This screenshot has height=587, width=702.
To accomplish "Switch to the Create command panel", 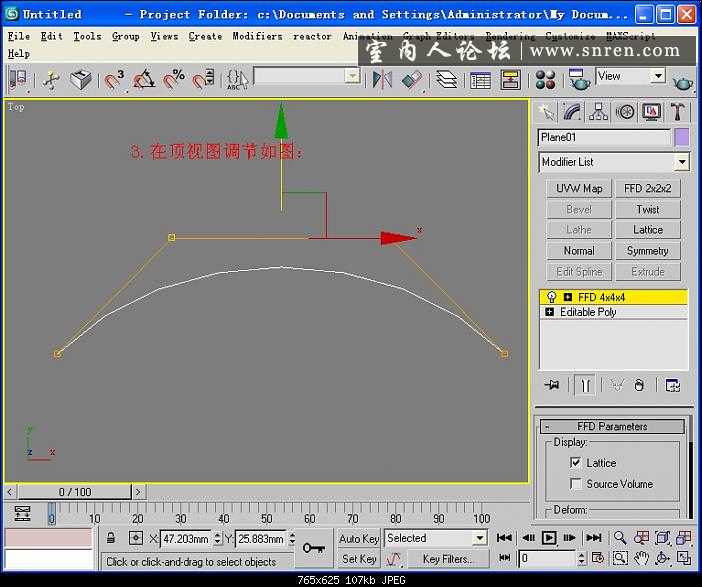I will (x=547, y=112).
